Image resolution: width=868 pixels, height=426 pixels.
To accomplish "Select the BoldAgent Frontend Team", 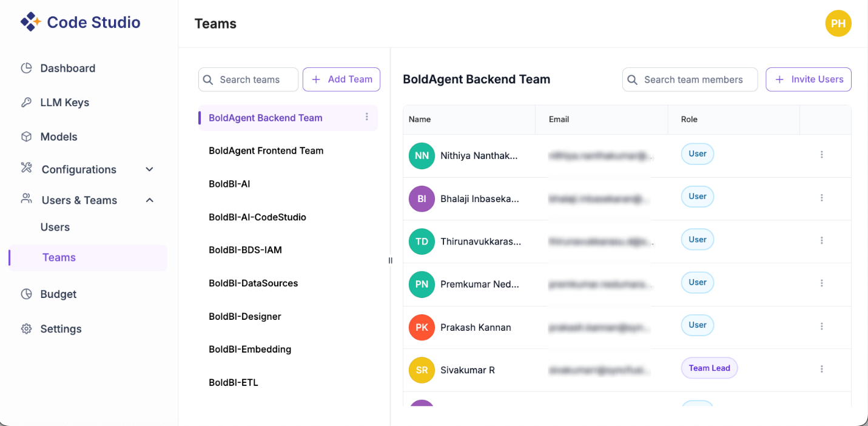I will click(266, 150).
